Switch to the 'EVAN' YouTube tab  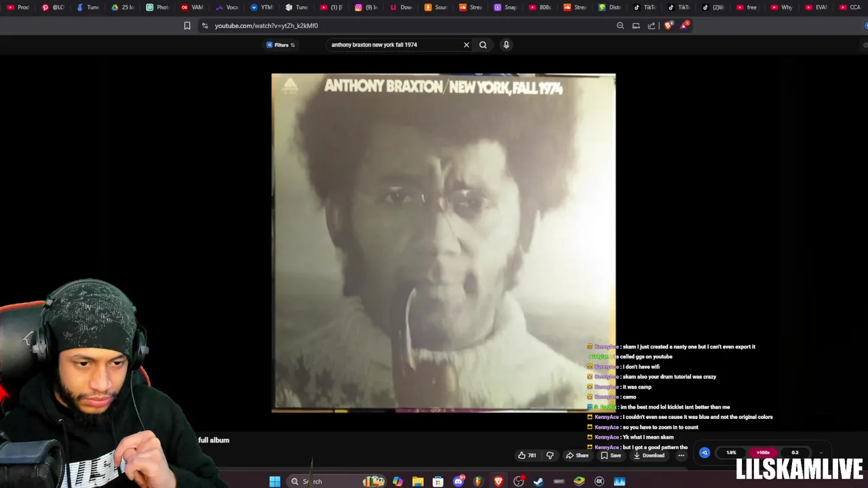[816, 7]
